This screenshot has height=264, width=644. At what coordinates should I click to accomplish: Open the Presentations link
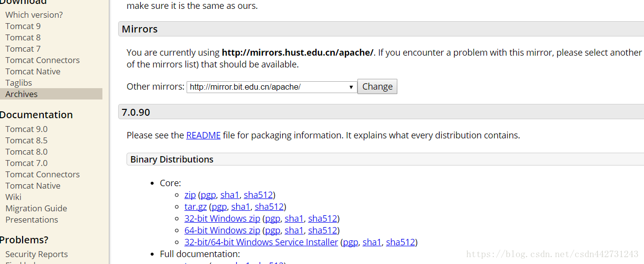tap(32, 220)
